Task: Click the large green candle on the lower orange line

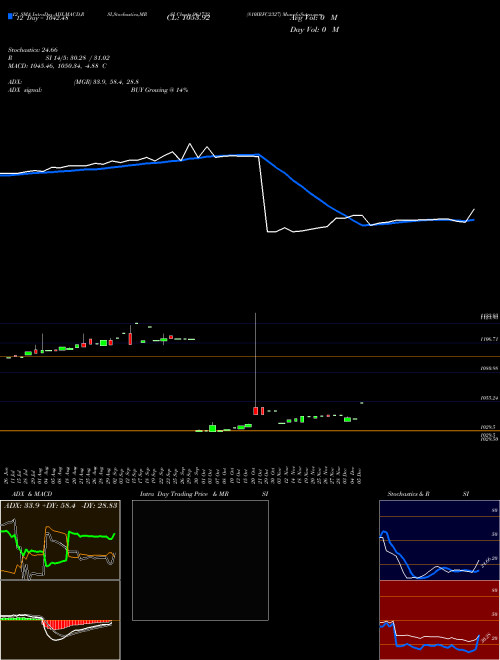Action: (213, 428)
